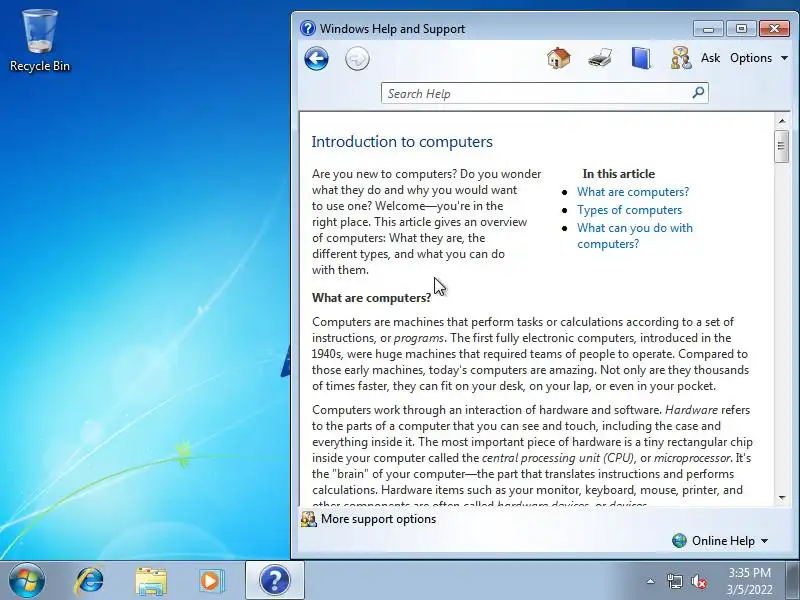800x600 pixels.
Task: Click the greyed-out Forward arrow button
Action: tap(357, 59)
